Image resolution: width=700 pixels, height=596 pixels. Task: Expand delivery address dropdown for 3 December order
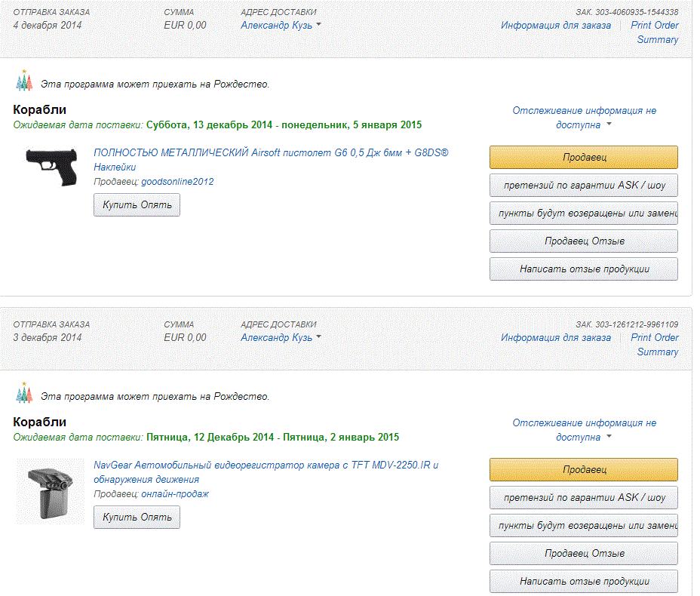coord(318,337)
